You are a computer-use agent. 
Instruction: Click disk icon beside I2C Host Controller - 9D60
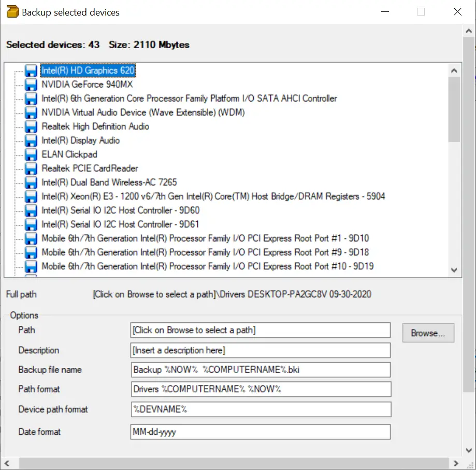pyautogui.click(x=31, y=210)
